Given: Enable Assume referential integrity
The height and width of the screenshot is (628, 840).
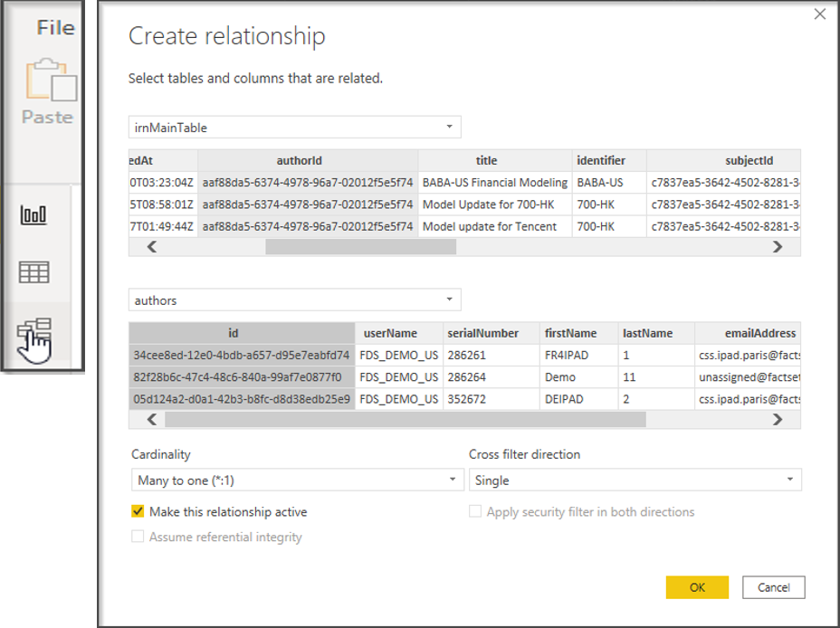Looking at the screenshot, I should point(138,537).
